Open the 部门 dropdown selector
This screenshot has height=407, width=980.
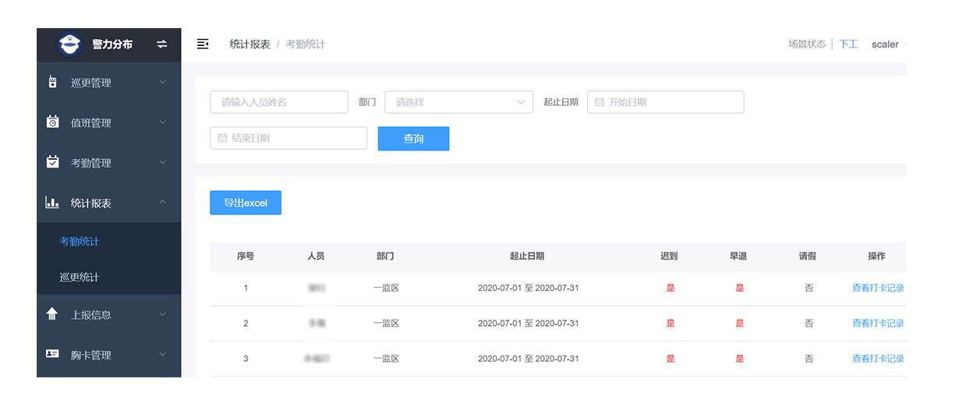pyautogui.click(x=458, y=102)
